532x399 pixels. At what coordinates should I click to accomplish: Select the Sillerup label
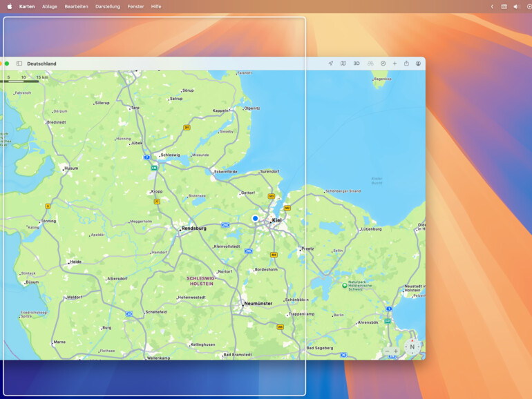click(102, 103)
